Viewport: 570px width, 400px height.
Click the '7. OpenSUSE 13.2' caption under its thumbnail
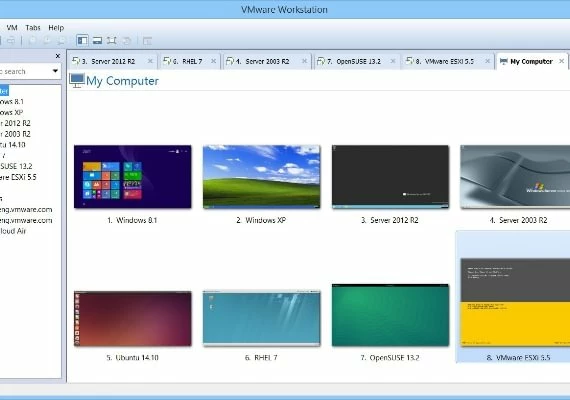coord(390,357)
